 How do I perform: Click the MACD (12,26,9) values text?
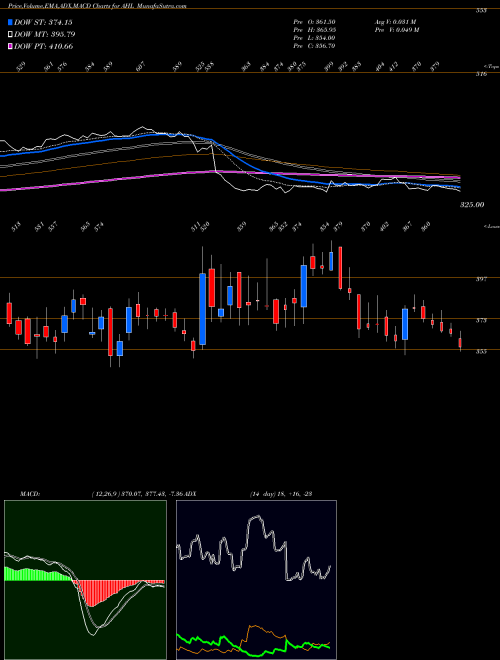click(x=136, y=493)
